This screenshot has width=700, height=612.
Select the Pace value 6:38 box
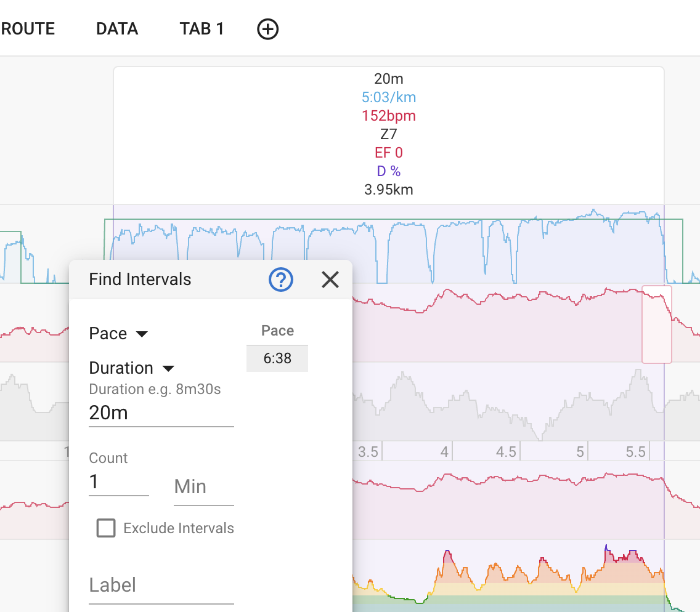[277, 358]
